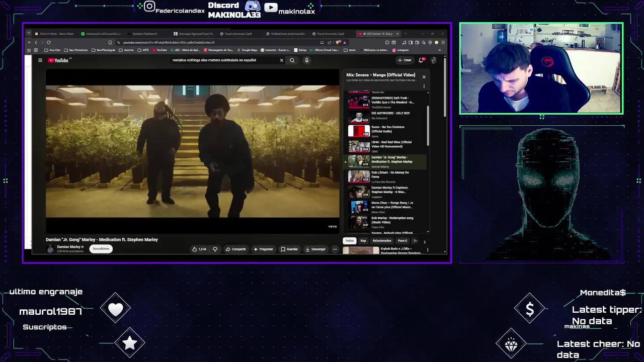Select the Relacionados filter chip
The image size is (644, 362).
pyautogui.click(x=382, y=241)
